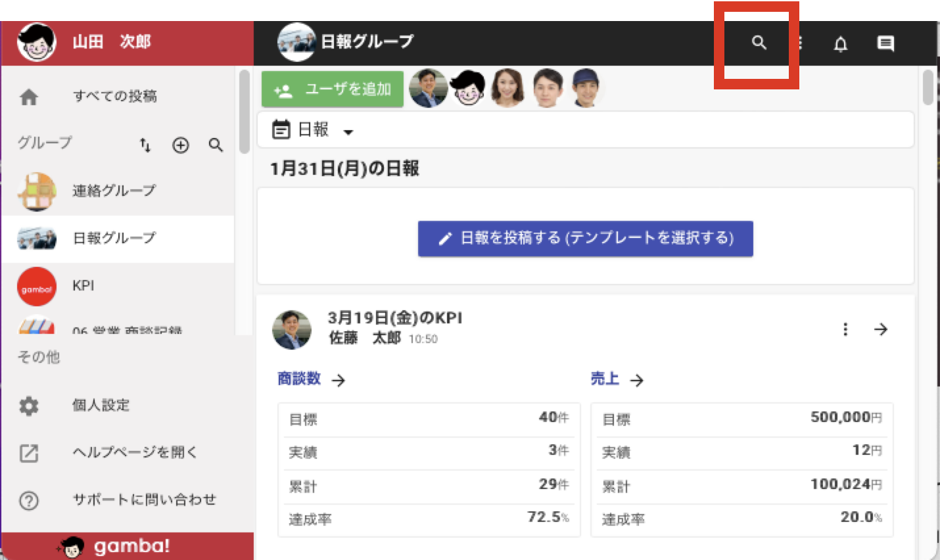Viewport: 940px width, 560px height.
Task: Open ヘルプページを開く link
Action: click(x=135, y=452)
